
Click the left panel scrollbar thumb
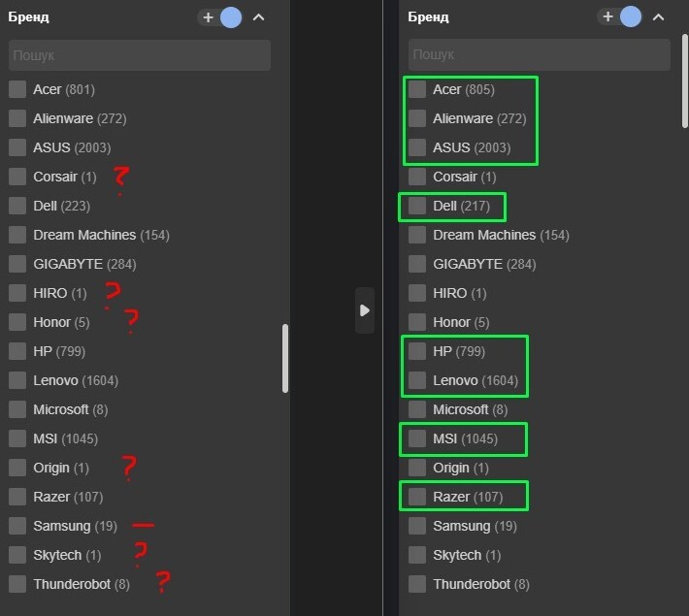click(284, 357)
